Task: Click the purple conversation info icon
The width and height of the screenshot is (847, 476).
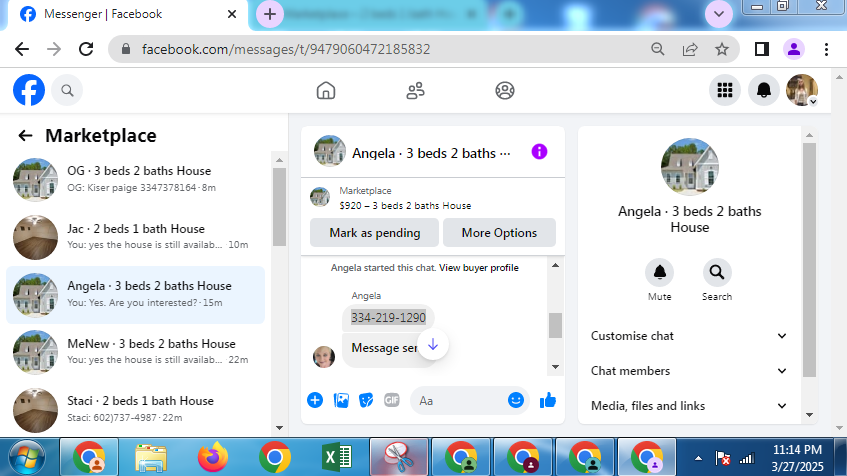Action: click(x=539, y=152)
